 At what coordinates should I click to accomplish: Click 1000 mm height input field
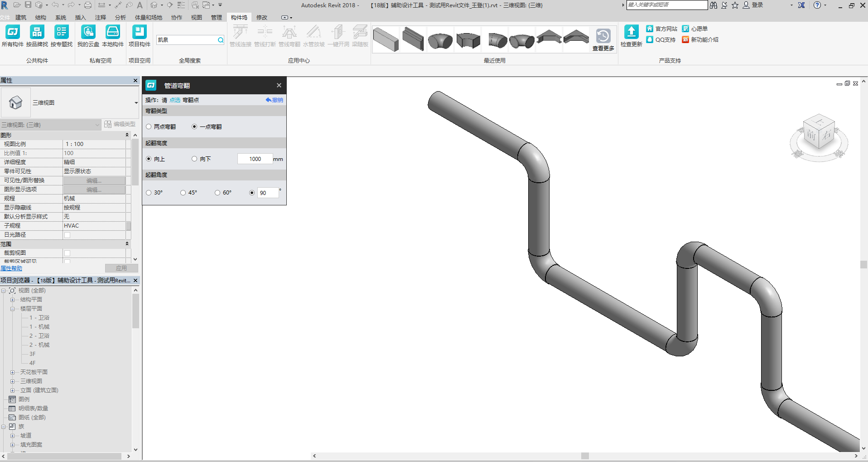point(255,159)
